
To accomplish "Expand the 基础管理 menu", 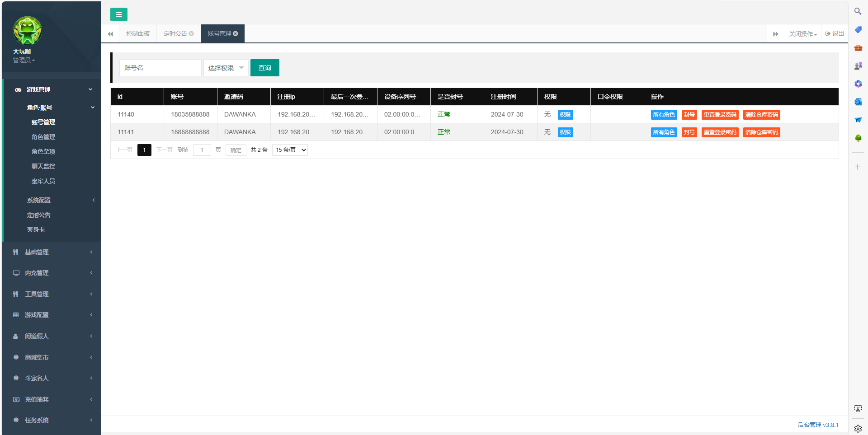I will coord(52,252).
